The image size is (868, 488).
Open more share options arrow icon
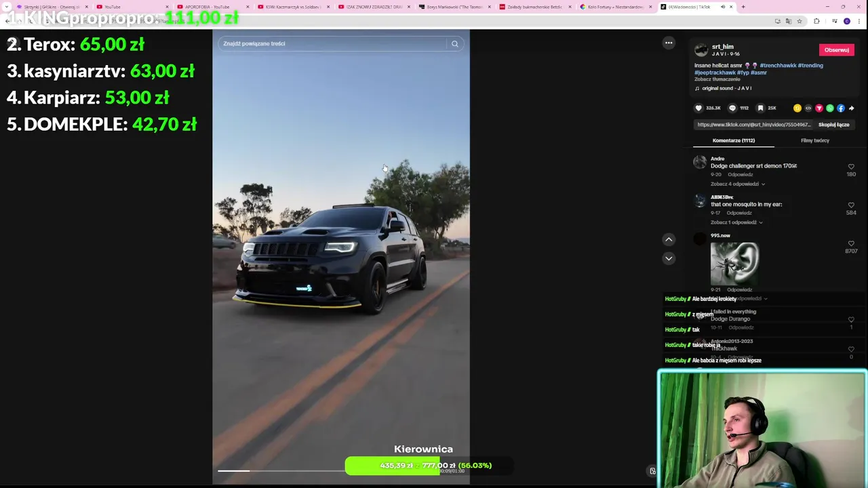point(852,108)
